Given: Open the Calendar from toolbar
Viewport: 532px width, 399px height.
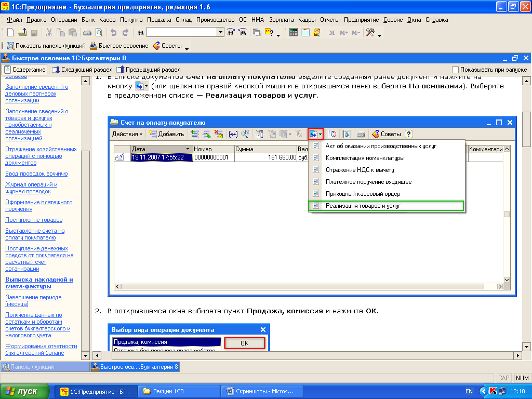Looking at the screenshot, I should pyautogui.click(x=305, y=33).
